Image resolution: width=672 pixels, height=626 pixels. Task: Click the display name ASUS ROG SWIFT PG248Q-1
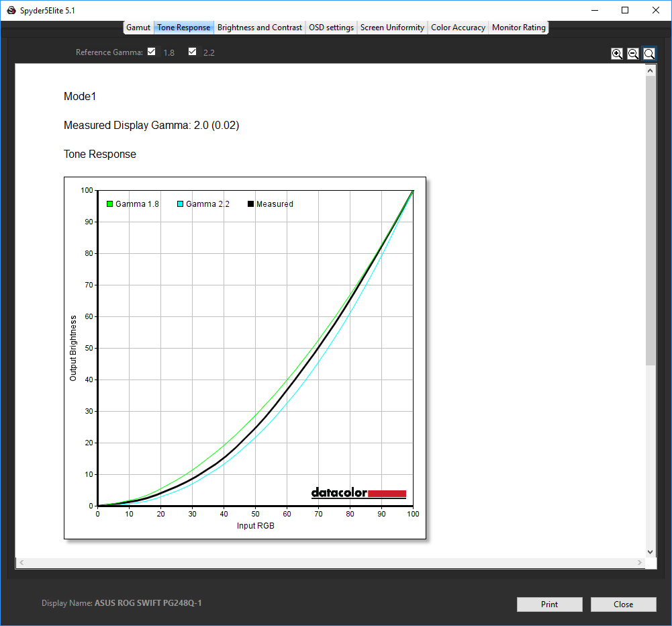point(148,603)
